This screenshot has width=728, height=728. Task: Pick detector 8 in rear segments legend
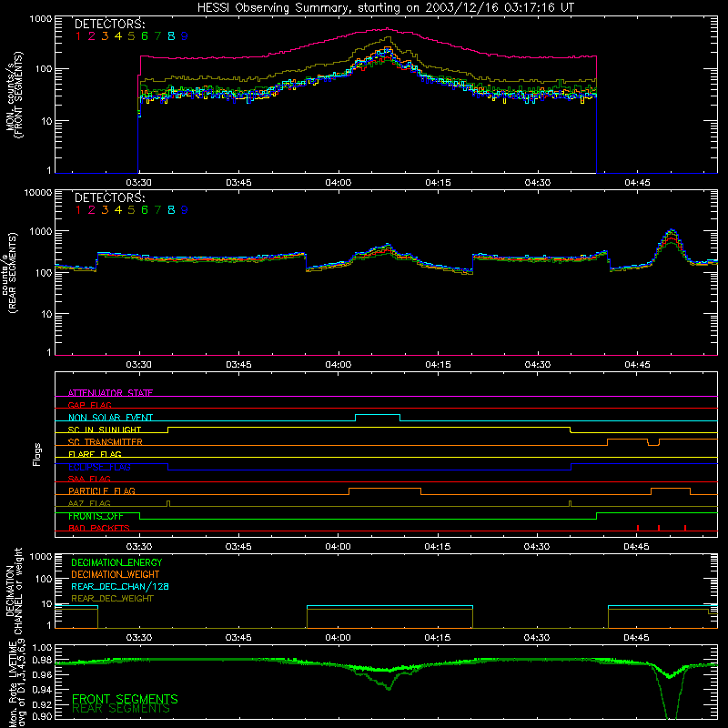point(171,210)
